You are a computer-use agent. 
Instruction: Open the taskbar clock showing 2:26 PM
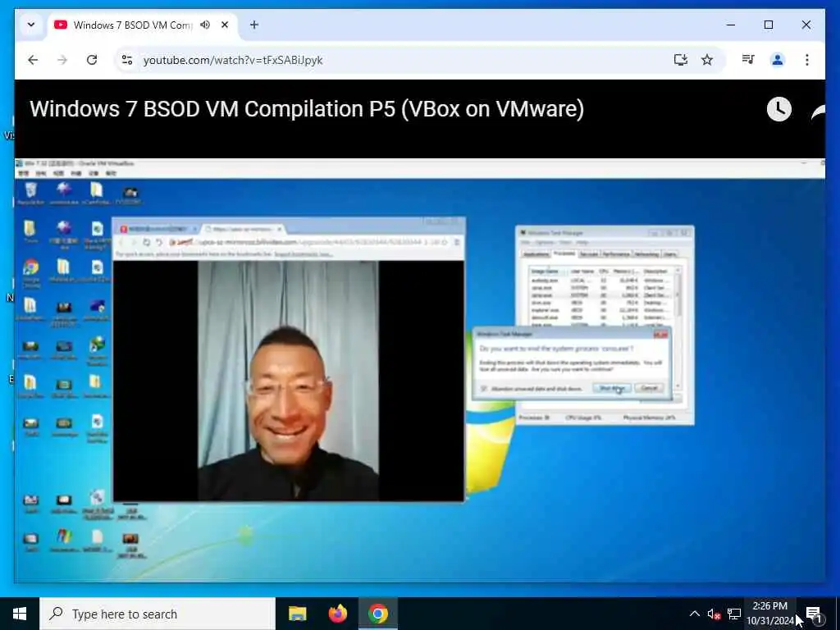point(770,614)
